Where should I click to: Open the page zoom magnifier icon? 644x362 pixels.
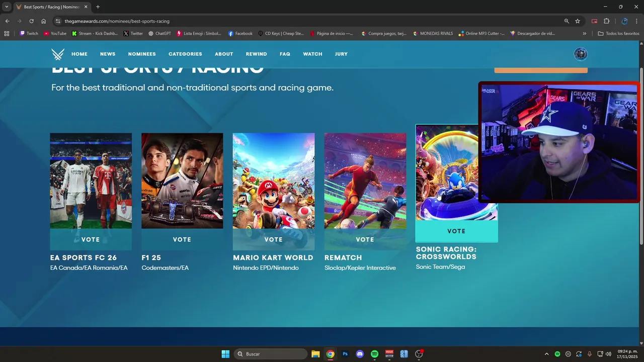pos(567,21)
